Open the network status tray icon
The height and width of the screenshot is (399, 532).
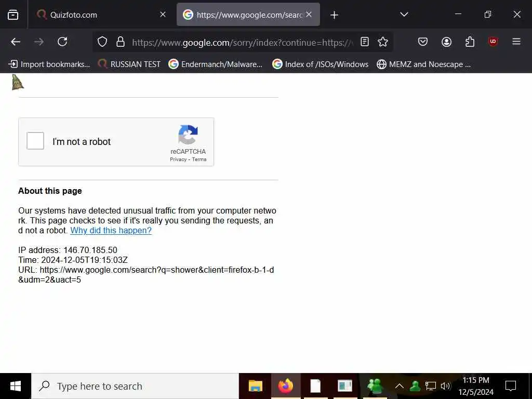pyautogui.click(x=431, y=386)
